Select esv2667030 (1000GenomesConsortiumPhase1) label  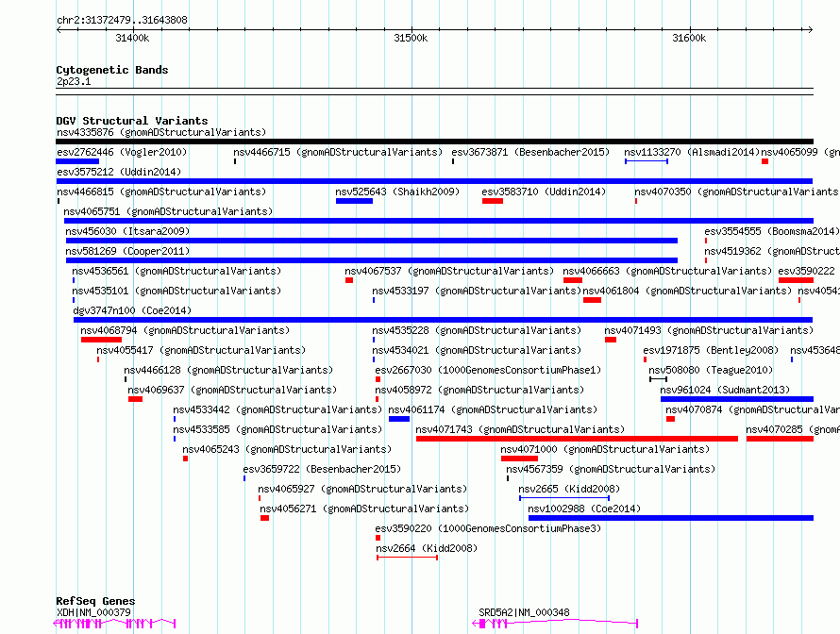pyautogui.click(x=488, y=370)
